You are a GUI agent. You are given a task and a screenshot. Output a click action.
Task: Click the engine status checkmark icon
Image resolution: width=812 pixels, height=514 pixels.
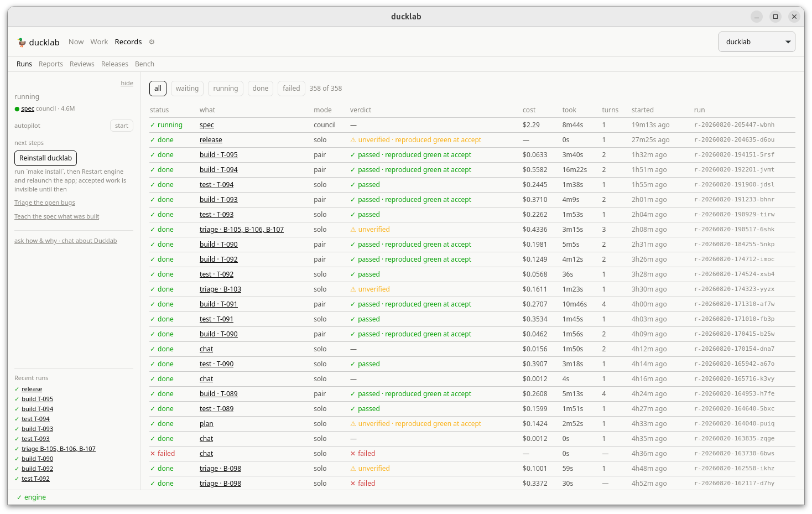click(19, 497)
